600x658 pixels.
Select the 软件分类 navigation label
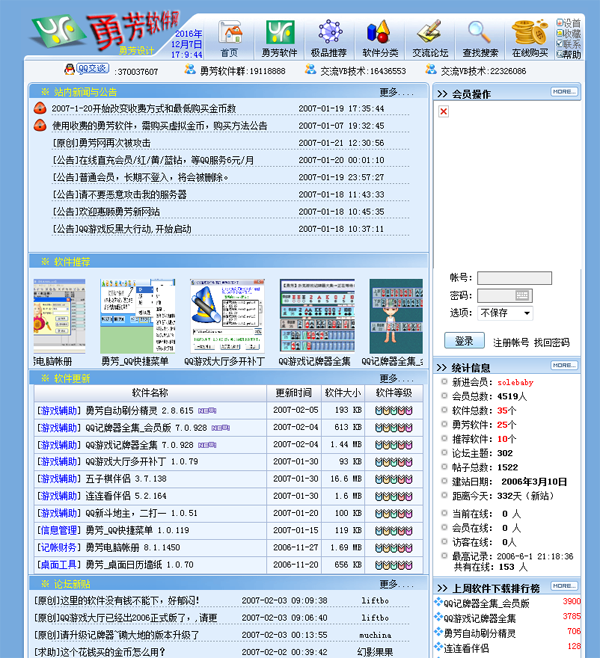380,53
